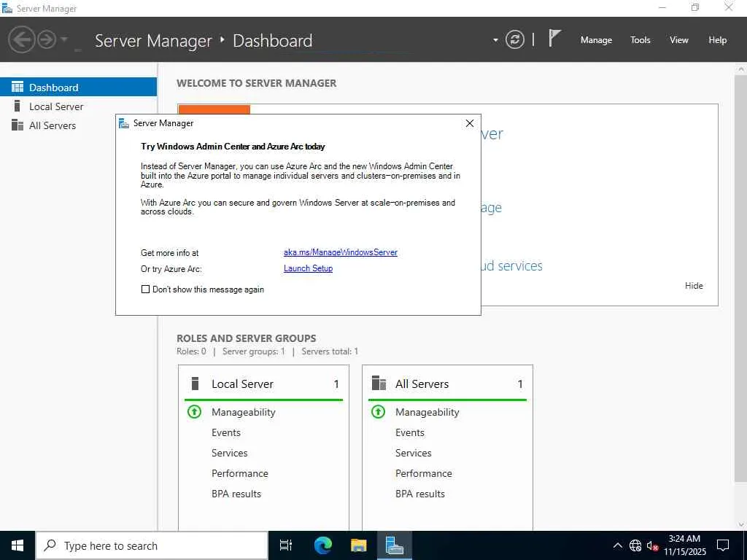Expand dropdown arrow beside the refresh icon
The width and height of the screenshot is (747, 560).
[x=495, y=40]
